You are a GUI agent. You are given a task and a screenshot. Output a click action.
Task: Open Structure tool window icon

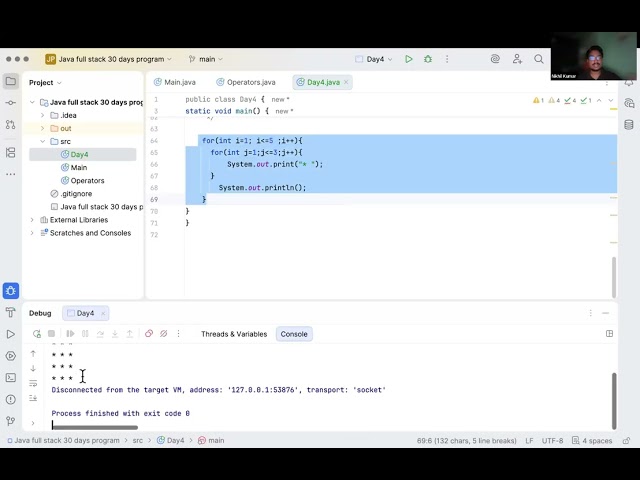(11, 153)
